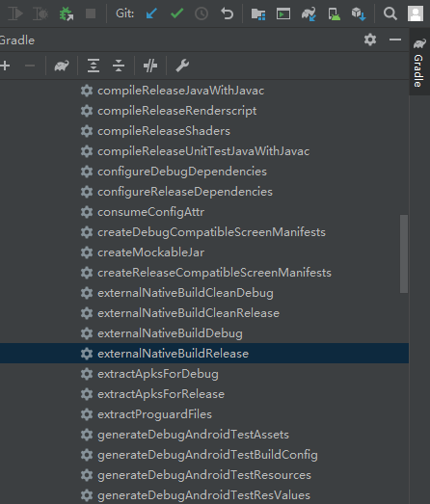This screenshot has height=504, width=430.
Task: Select compileReleaseJavaWithJavac task
Action: (x=180, y=91)
